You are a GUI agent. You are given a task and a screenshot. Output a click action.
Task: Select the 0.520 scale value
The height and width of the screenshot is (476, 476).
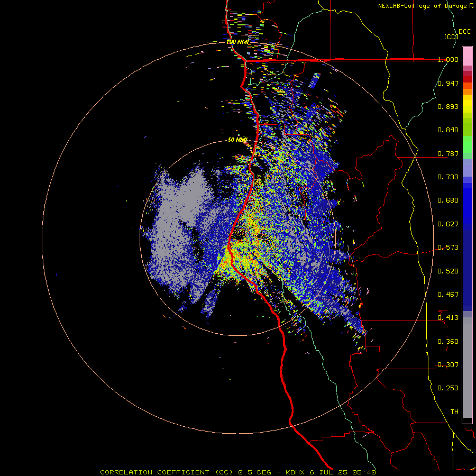coord(448,271)
